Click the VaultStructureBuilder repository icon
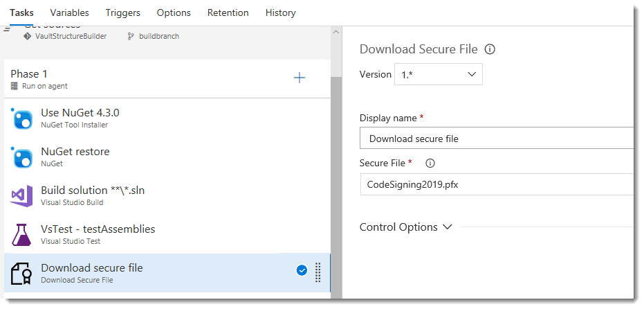Image resolution: width=644 pixels, height=309 pixels. [x=28, y=36]
